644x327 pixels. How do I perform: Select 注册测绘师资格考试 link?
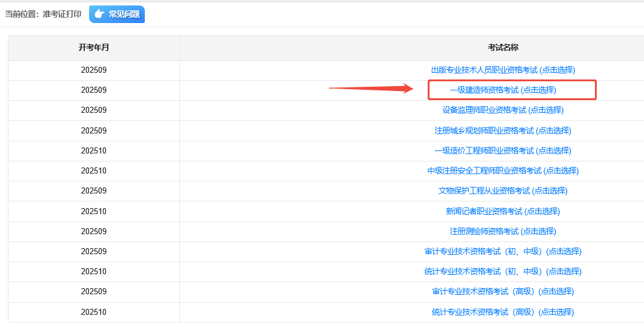pyautogui.click(x=503, y=231)
